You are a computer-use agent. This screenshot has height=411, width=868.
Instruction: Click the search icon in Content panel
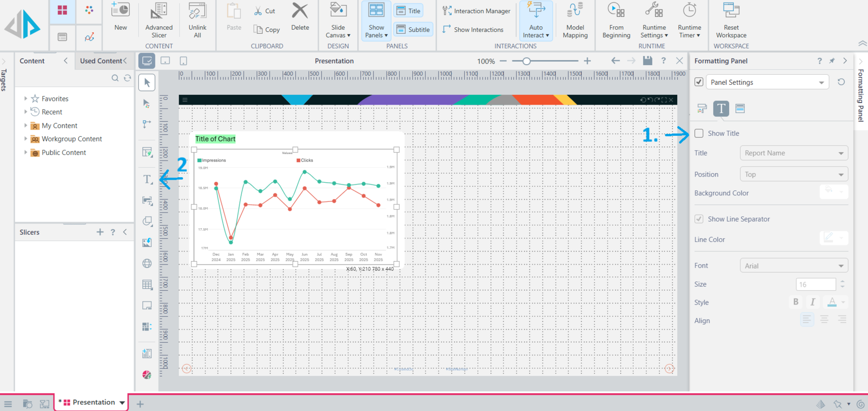tap(115, 78)
